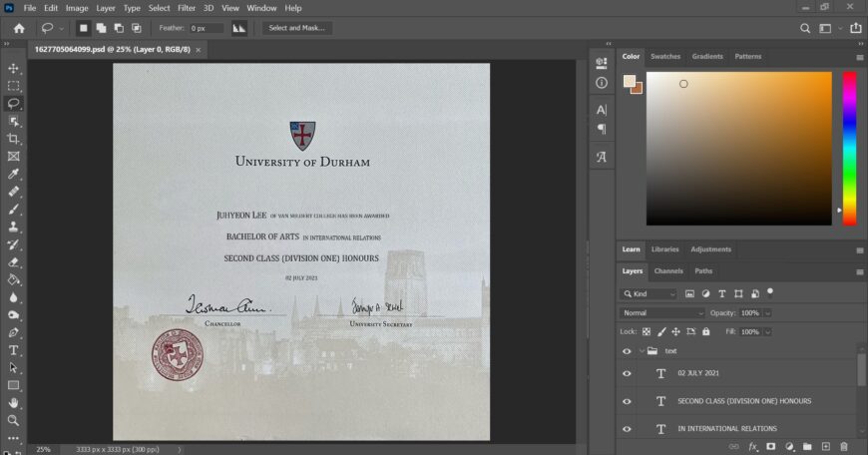Select the Blur tool
Image resolution: width=868 pixels, height=455 pixels.
click(x=13, y=297)
